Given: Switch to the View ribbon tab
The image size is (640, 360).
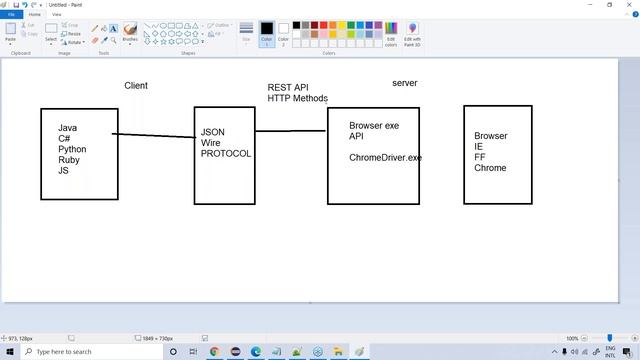Looking at the screenshot, I should coord(56,14).
